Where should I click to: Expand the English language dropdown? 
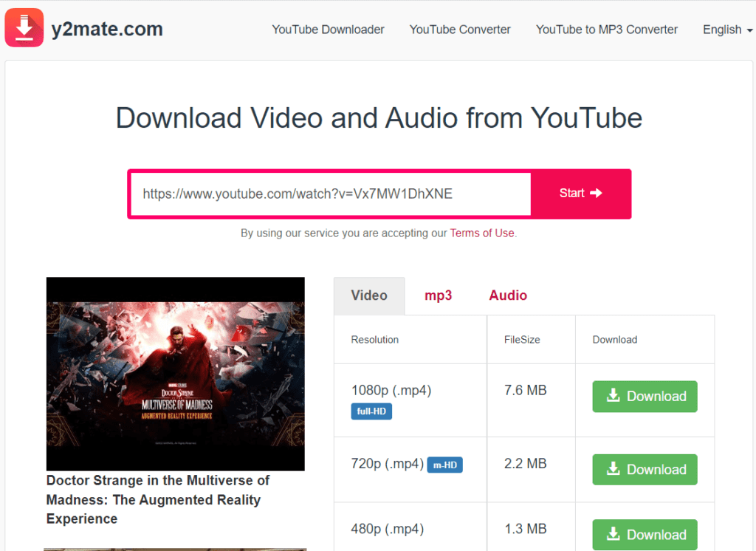(x=727, y=30)
